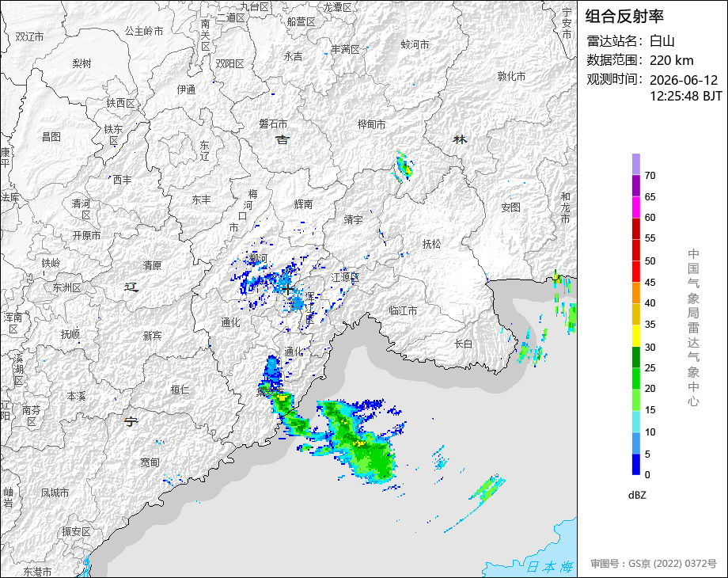Screen dimensions: 728x578
Task: Click the 清原 county label
Action: [x=152, y=265]
